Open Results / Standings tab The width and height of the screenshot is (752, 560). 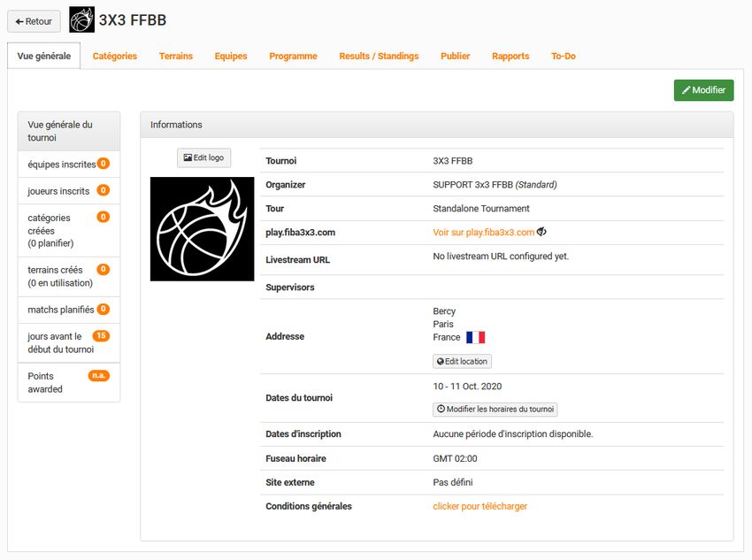click(x=379, y=56)
